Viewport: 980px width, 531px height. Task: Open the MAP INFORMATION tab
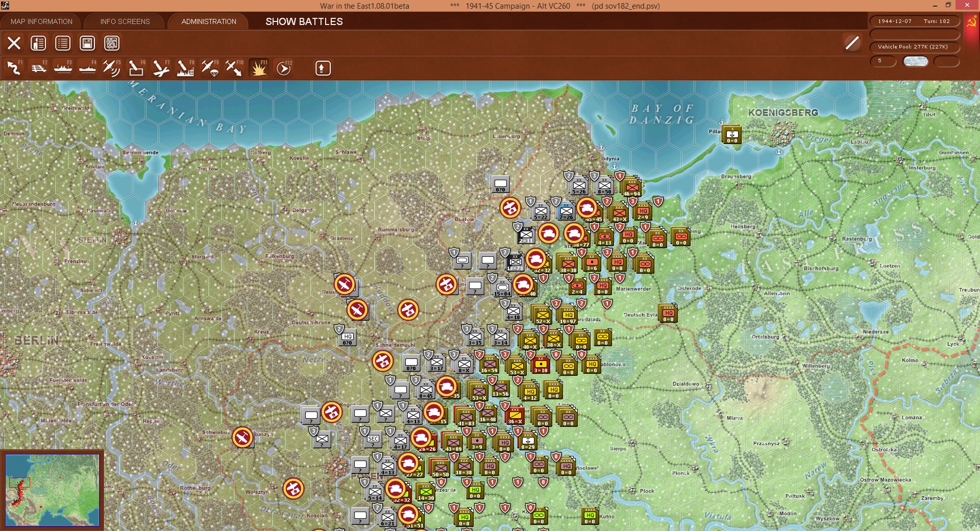point(41,21)
